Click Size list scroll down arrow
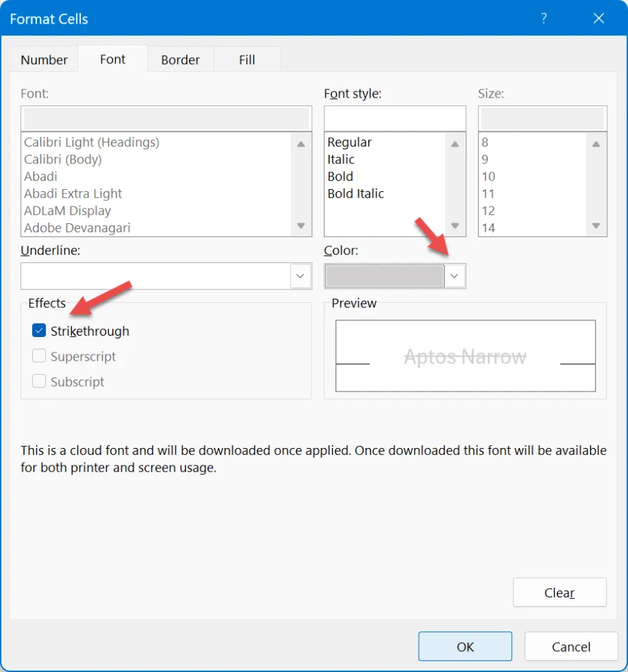This screenshot has height=672, width=628. pyautogui.click(x=596, y=225)
